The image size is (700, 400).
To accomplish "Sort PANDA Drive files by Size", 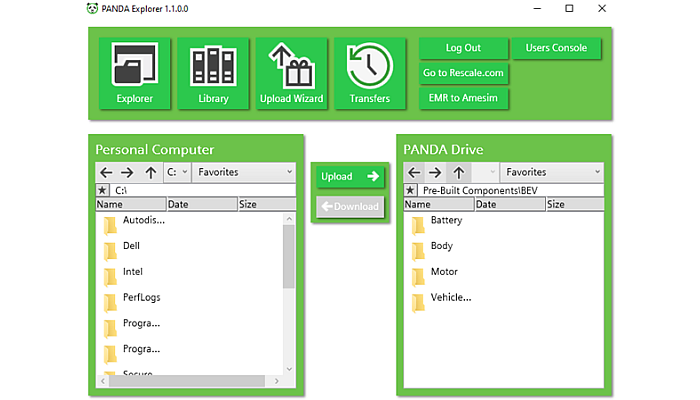I will [x=575, y=204].
